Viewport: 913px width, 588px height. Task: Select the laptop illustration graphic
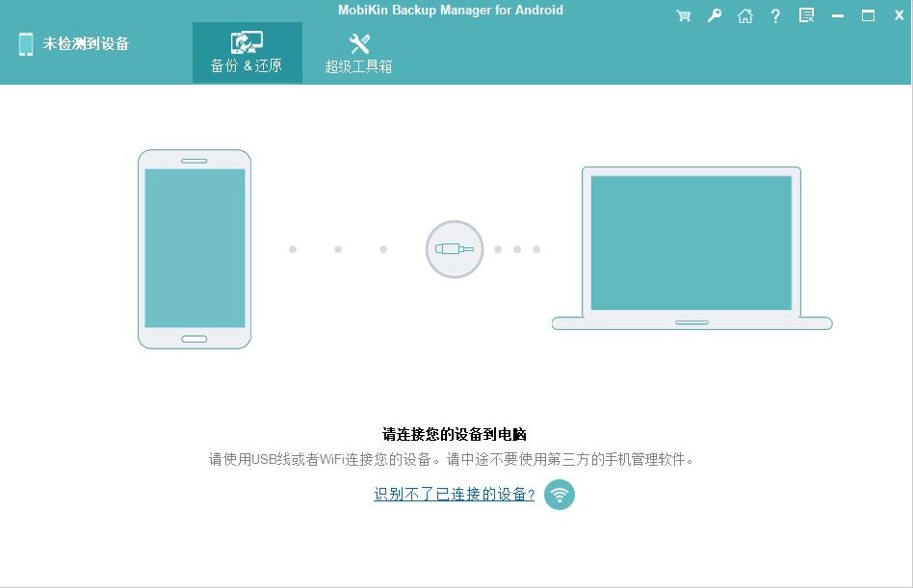(691, 248)
